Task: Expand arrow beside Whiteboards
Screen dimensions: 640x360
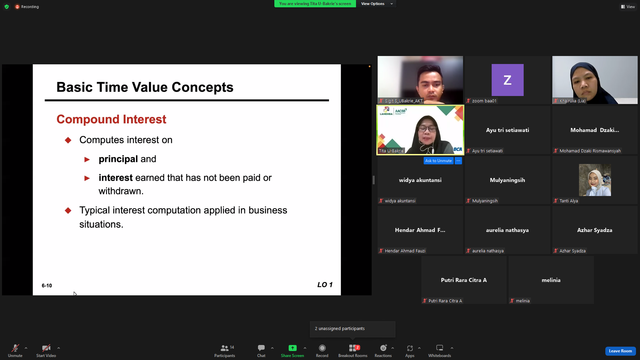Action: 452,348
